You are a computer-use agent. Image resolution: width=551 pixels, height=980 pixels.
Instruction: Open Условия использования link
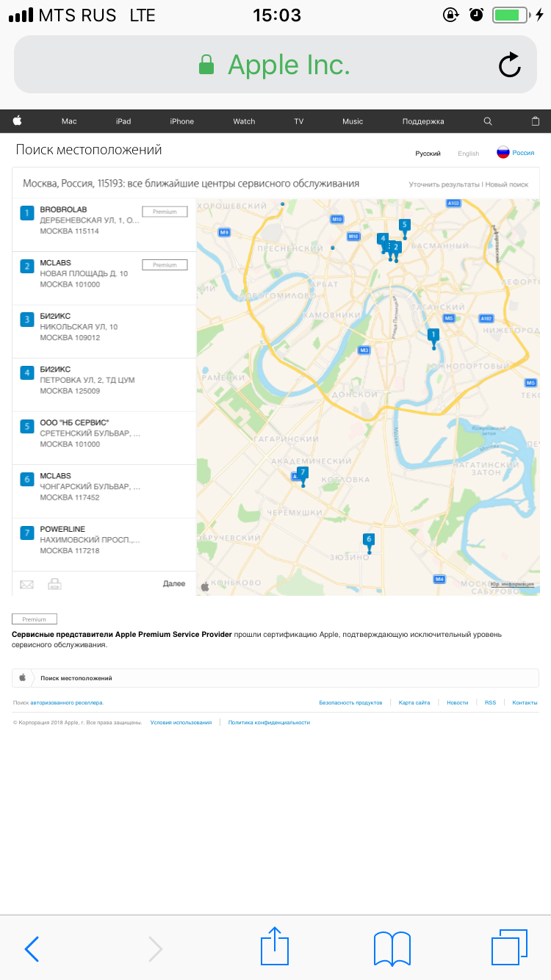pyautogui.click(x=181, y=722)
